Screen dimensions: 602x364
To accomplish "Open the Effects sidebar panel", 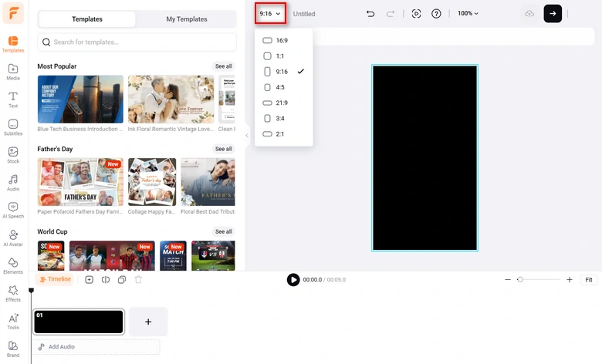I will pyautogui.click(x=13, y=293).
